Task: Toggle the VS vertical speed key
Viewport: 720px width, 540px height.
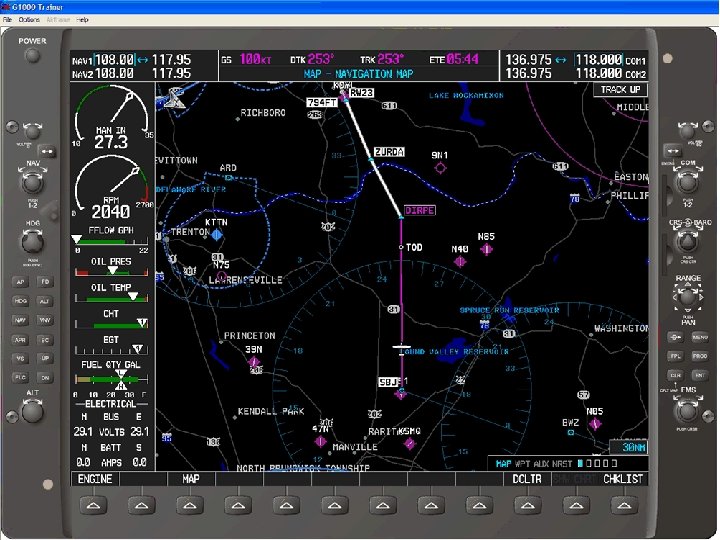Action: point(20,359)
